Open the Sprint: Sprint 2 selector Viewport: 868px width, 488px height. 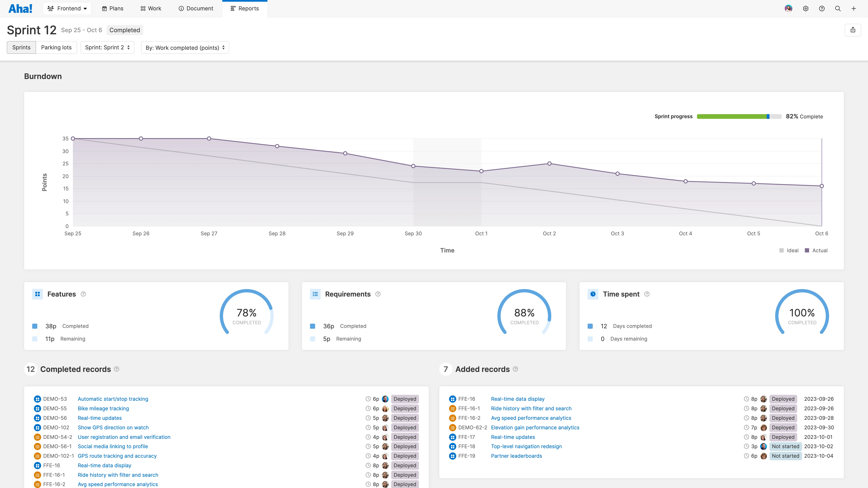pyautogui.click(x=107, y=47)
